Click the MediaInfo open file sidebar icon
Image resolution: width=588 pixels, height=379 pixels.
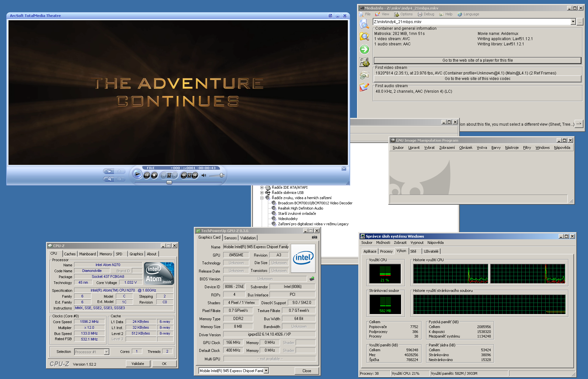(364, 24)
